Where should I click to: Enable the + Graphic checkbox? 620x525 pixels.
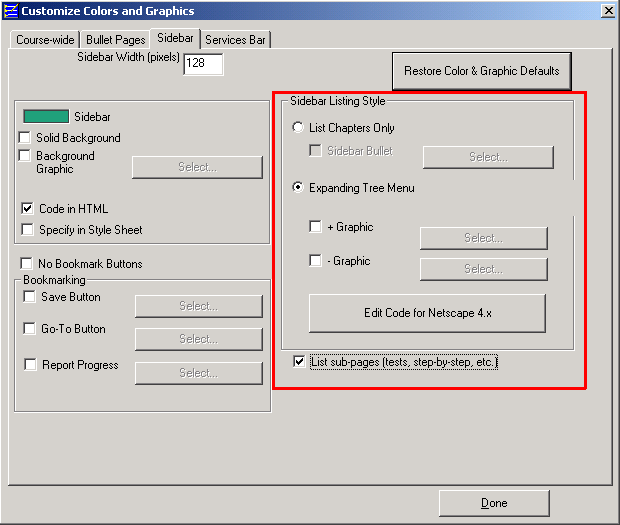(x=315, y=227)
